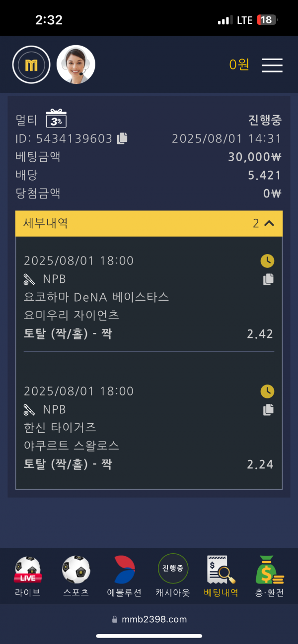Open 충·환전 deposit and withdrawal
Viewport: 298px width, 644px height.
(x=269, y=576)
